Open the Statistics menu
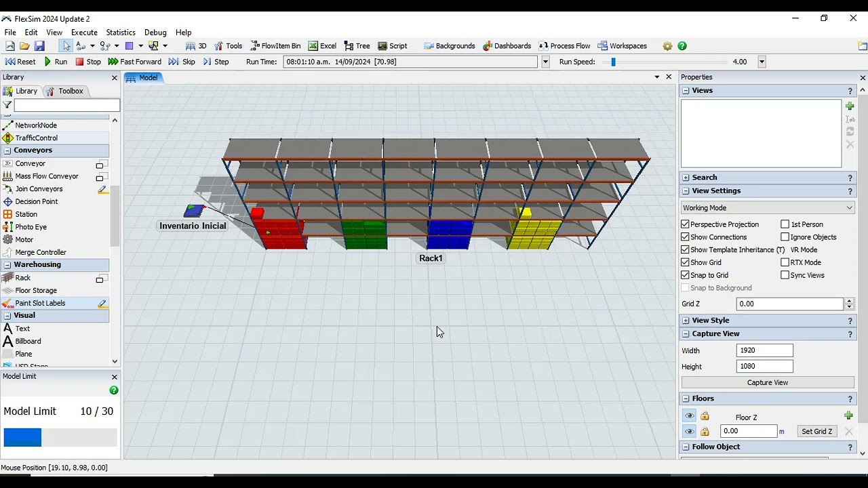 tap(121, 33)
